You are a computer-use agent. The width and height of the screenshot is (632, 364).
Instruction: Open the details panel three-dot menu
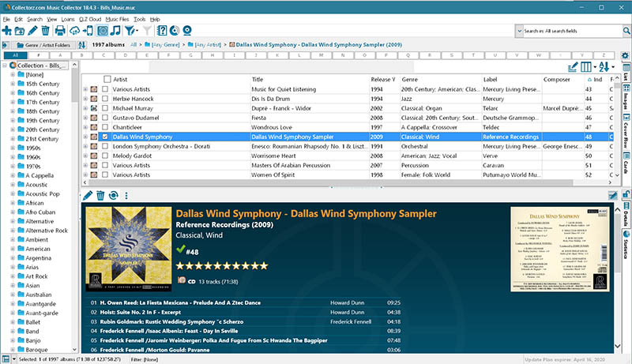point(126,196)
